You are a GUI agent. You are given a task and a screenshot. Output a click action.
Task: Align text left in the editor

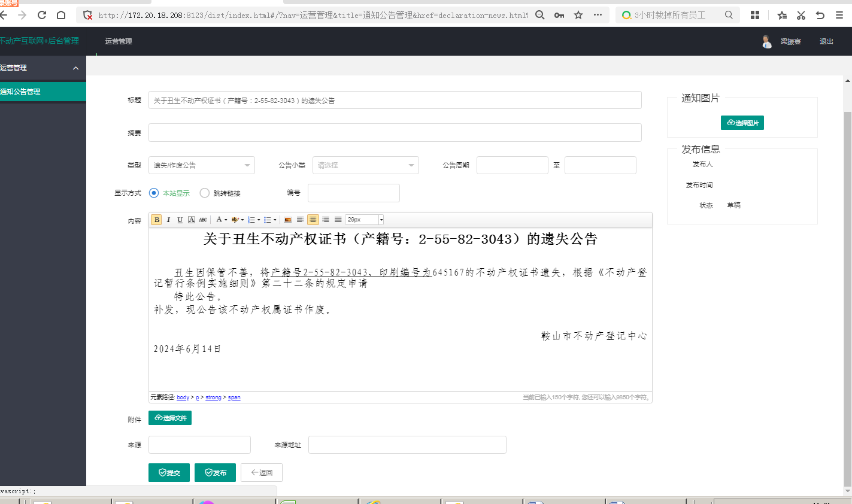pyautogui.click(x=300, y=220)
